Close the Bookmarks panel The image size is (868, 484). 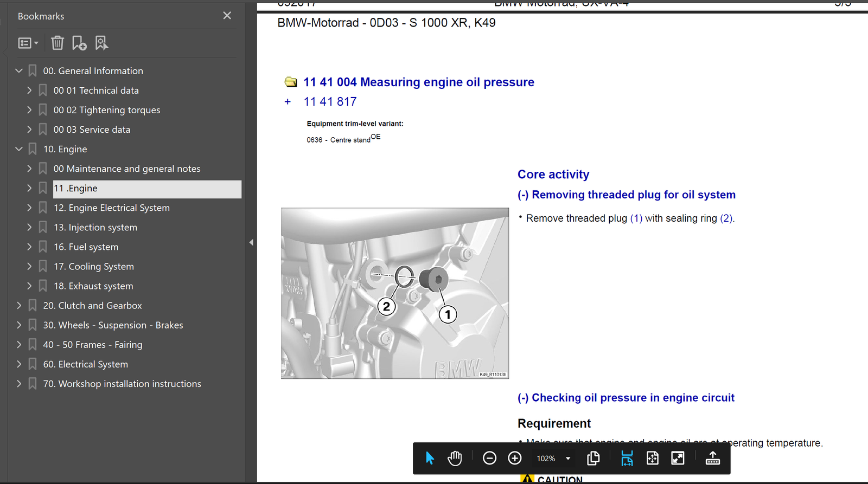click(x=227, y=16)
